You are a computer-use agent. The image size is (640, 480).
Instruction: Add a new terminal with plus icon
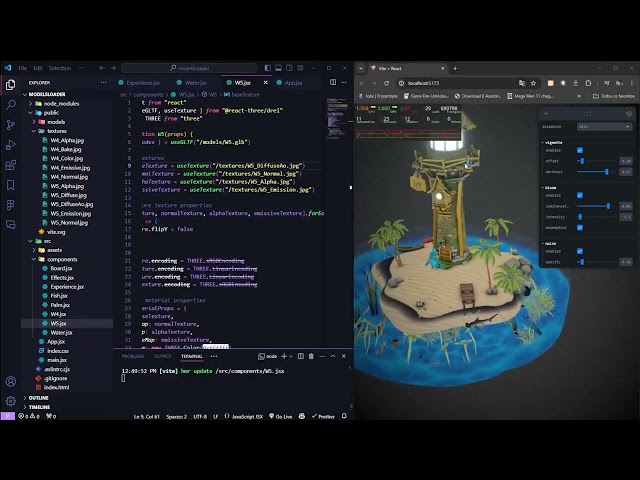tap(284, 356)
